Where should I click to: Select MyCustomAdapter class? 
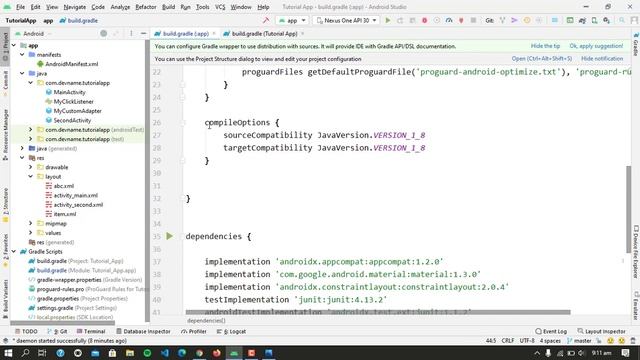point(78,111)
